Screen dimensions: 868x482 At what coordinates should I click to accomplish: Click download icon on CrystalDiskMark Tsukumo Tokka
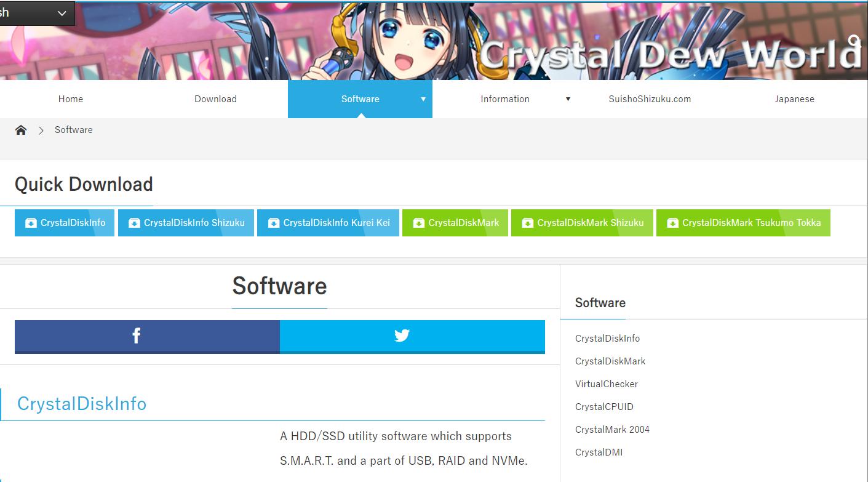tap(672, 223)
